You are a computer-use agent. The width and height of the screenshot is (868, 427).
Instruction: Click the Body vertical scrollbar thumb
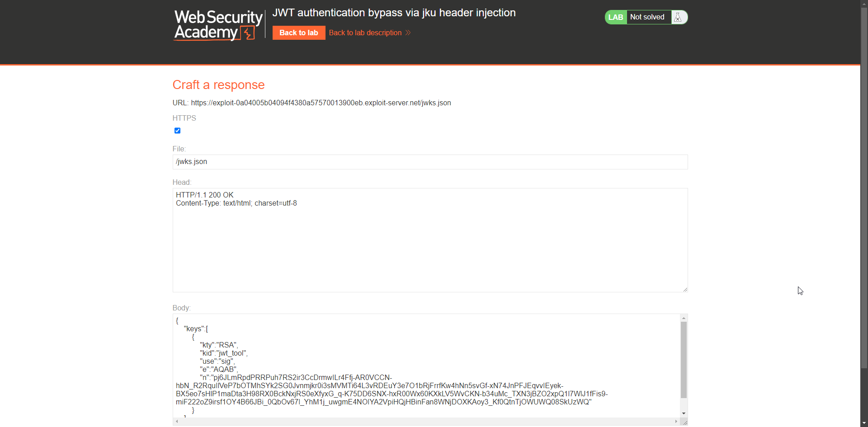pos(684,359)
